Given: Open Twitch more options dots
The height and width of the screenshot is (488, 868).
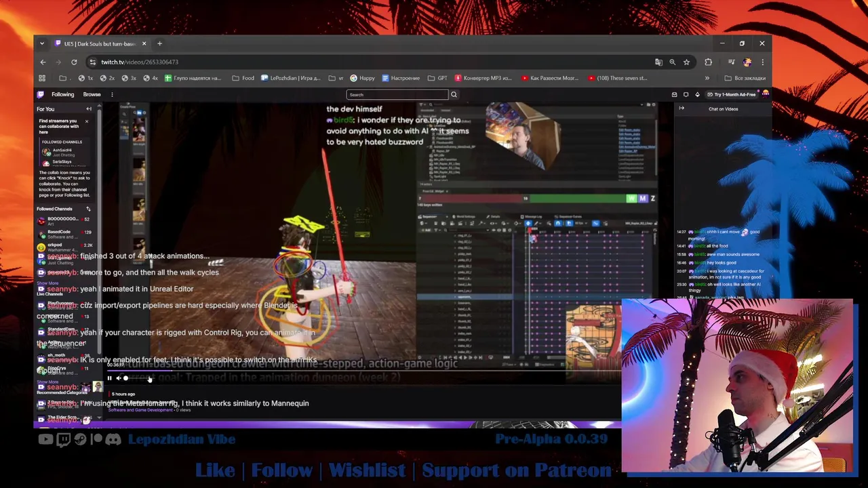Looking at the screenshot, I should [x=112, y=94].
